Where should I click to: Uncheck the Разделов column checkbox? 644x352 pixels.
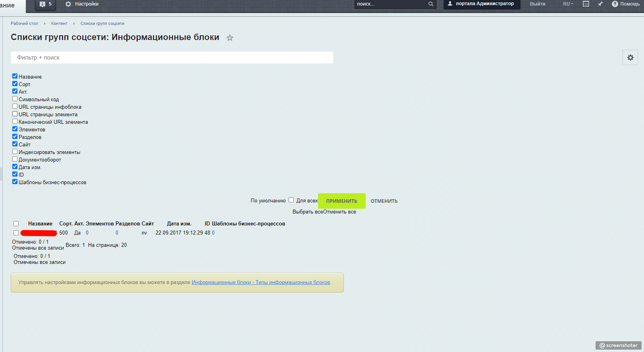click(15, 137)
